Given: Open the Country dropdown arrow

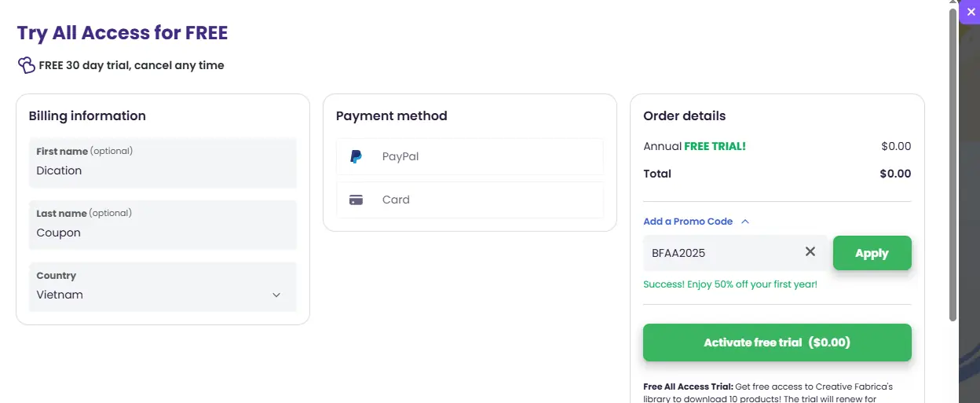Looking at the screenshot, I should pos(276,295).
